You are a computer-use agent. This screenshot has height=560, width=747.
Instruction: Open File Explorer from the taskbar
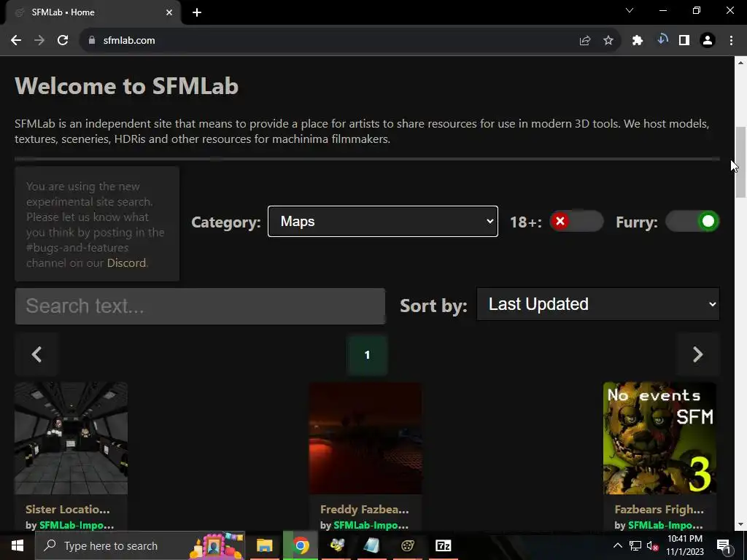264,545
